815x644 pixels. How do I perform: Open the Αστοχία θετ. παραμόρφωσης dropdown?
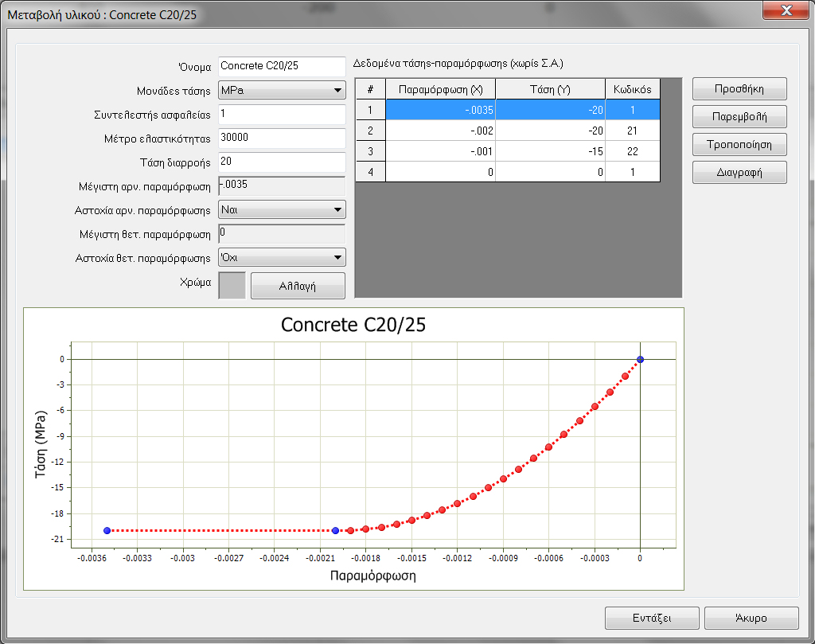(282, 257)
